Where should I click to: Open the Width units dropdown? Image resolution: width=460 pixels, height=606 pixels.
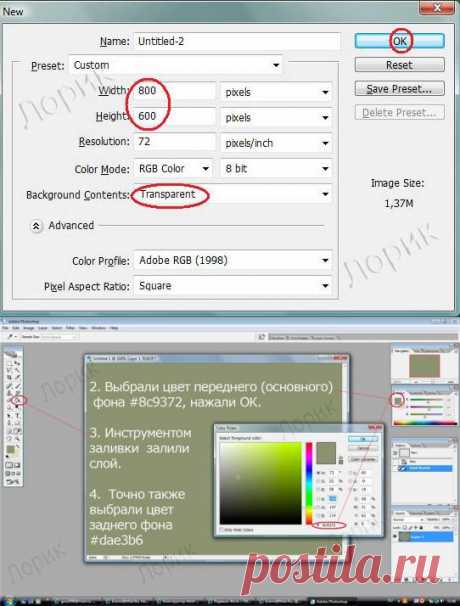276,92
